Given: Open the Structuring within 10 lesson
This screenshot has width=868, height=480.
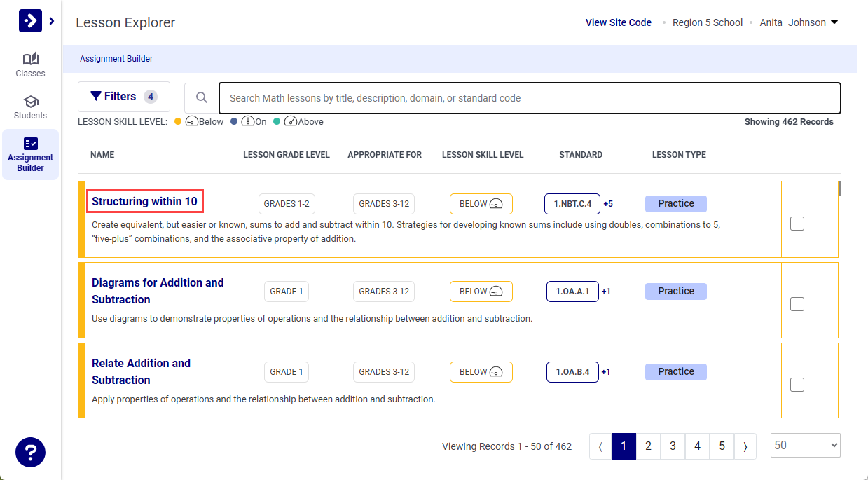Looking at the screenshot, I should click(144, 201).
